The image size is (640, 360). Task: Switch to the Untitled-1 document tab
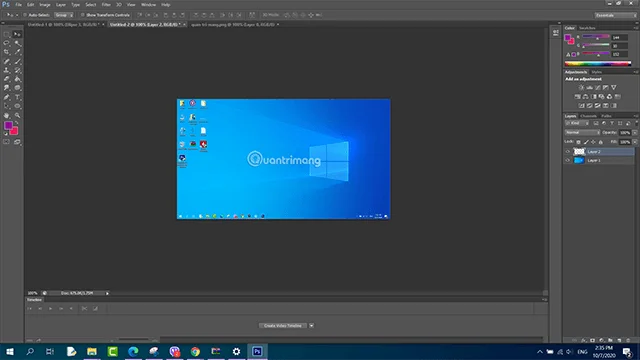63,24
